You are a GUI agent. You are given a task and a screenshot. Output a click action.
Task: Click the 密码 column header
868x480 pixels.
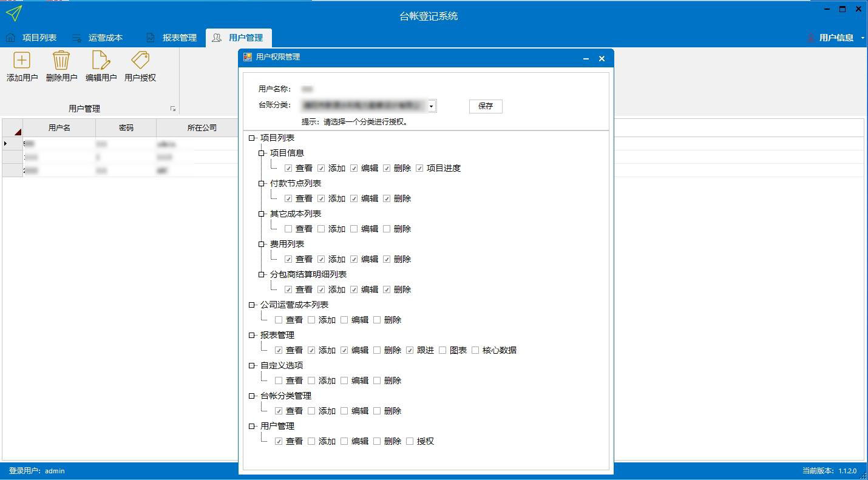coord(126,128)
